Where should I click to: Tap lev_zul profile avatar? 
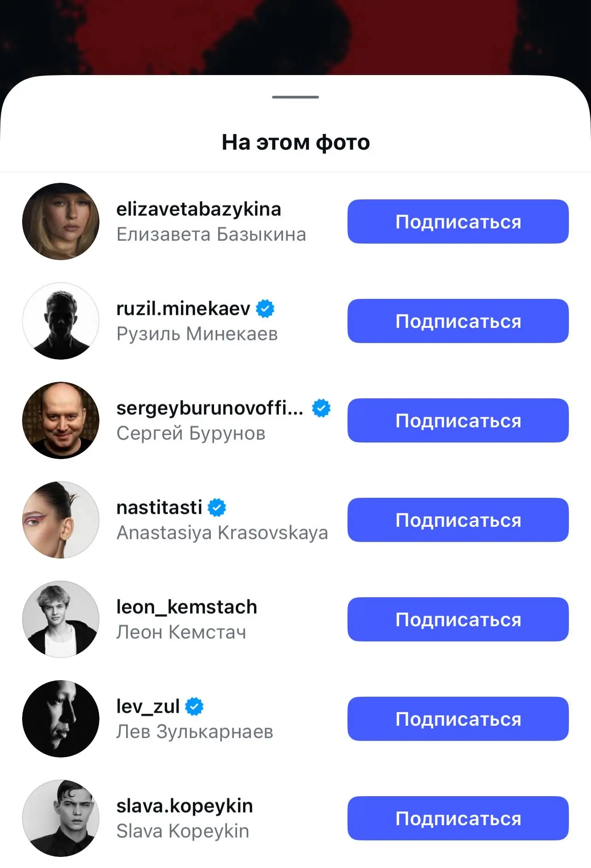pos(61,719)
